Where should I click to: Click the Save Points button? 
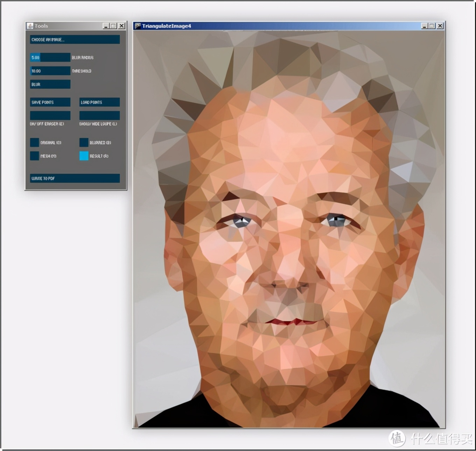click(x=50, y=102)
